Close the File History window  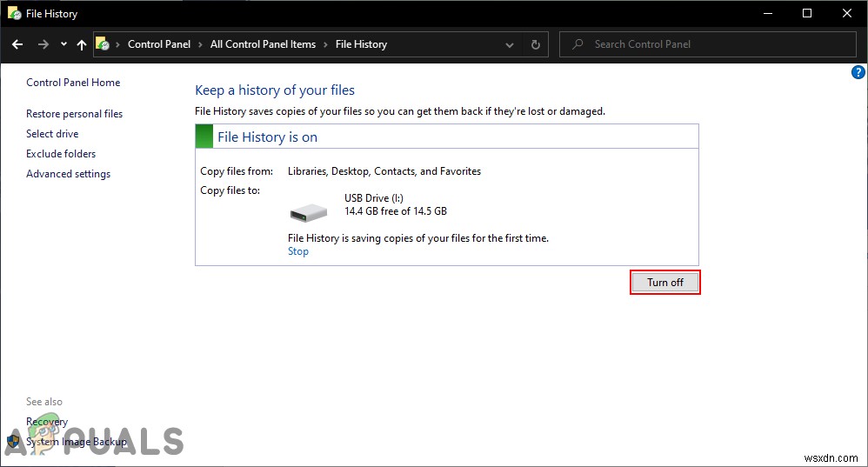(847, 13)
